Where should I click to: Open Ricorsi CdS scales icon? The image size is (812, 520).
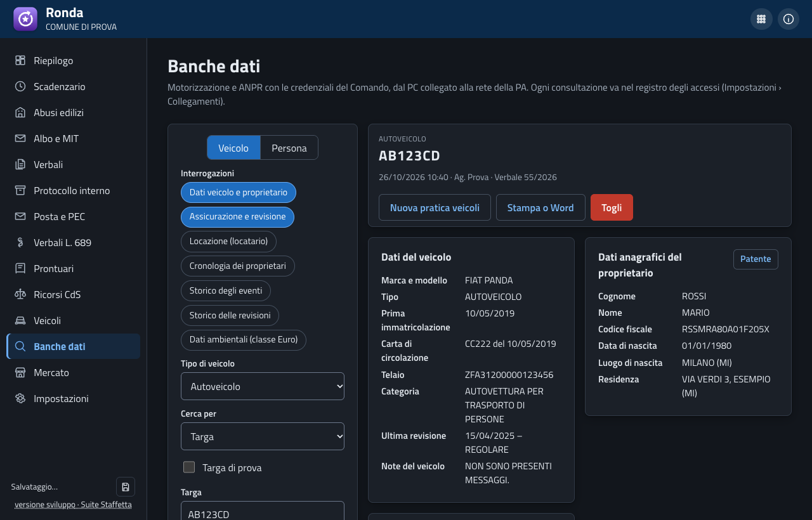[20, 294]
